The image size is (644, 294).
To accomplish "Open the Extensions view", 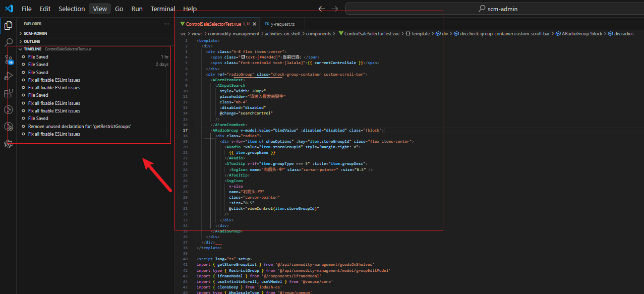I will click(8, 93).
